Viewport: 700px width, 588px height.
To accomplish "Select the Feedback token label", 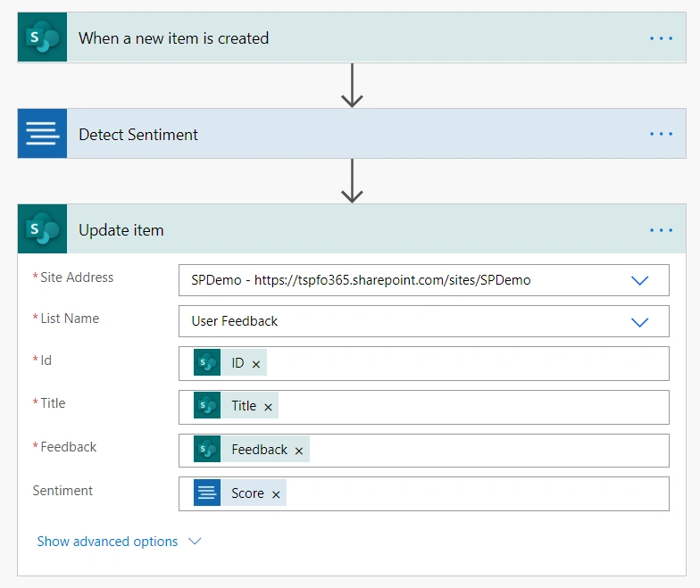I will [259, 450].
